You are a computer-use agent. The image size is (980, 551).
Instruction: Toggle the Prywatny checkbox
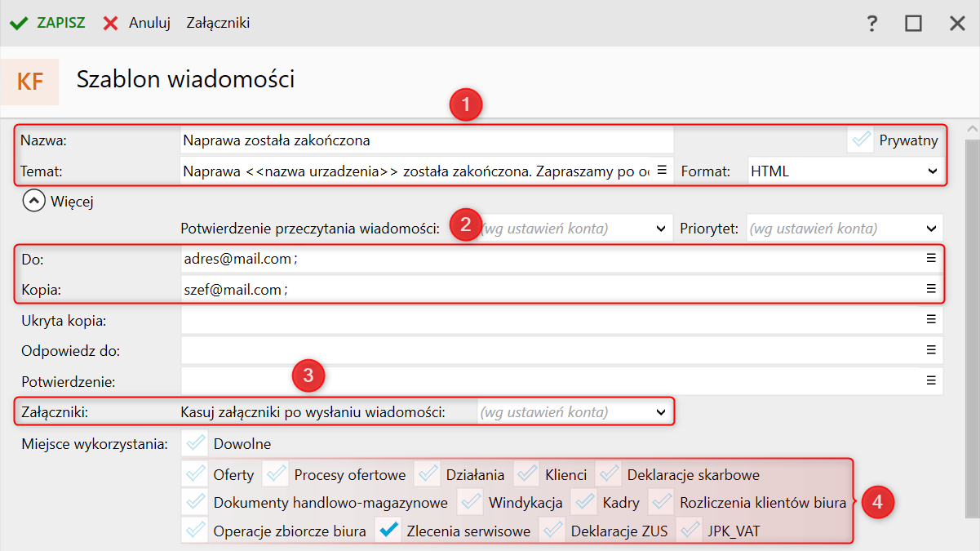(x=860, y=140)
